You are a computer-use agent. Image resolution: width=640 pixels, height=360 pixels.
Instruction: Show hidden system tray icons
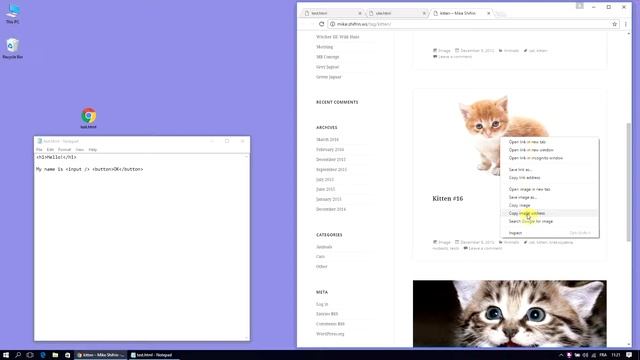[561, 355]
